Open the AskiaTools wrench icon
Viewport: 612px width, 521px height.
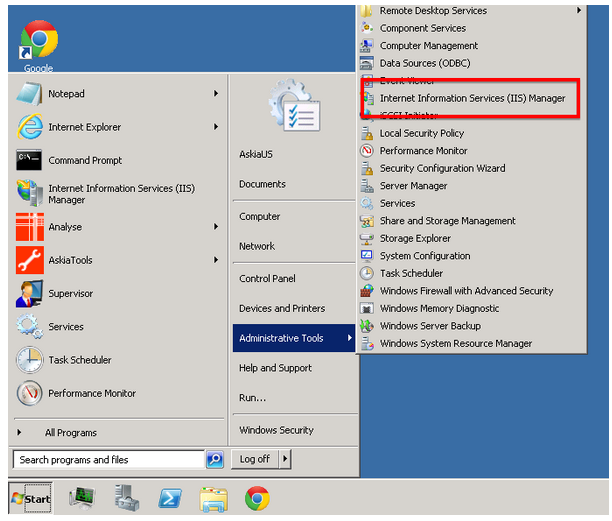click(30, 260)
